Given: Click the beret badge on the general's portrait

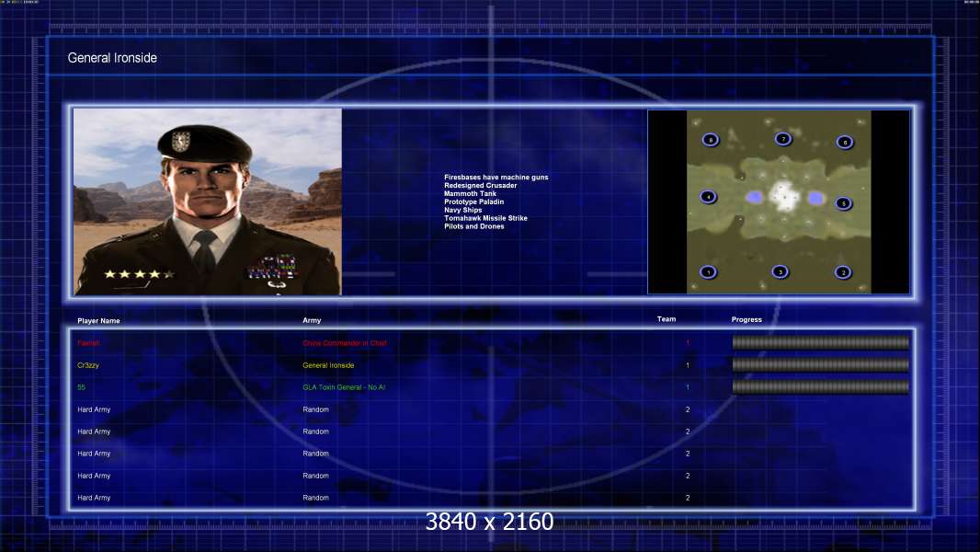Looking at the screenshot, I should pos(180,141).
